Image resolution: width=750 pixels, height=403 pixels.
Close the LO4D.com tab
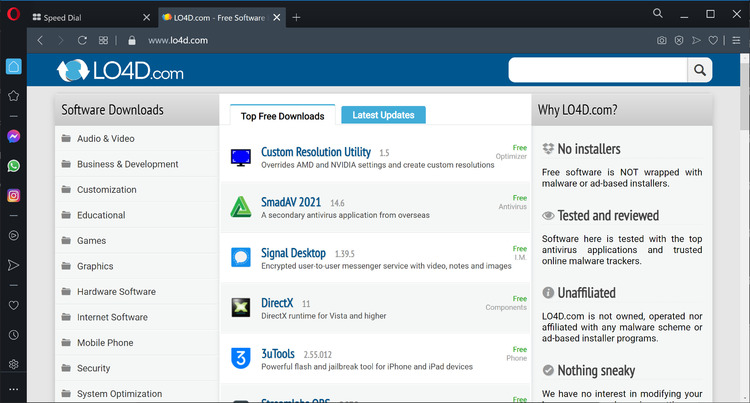tap(276, 18)
